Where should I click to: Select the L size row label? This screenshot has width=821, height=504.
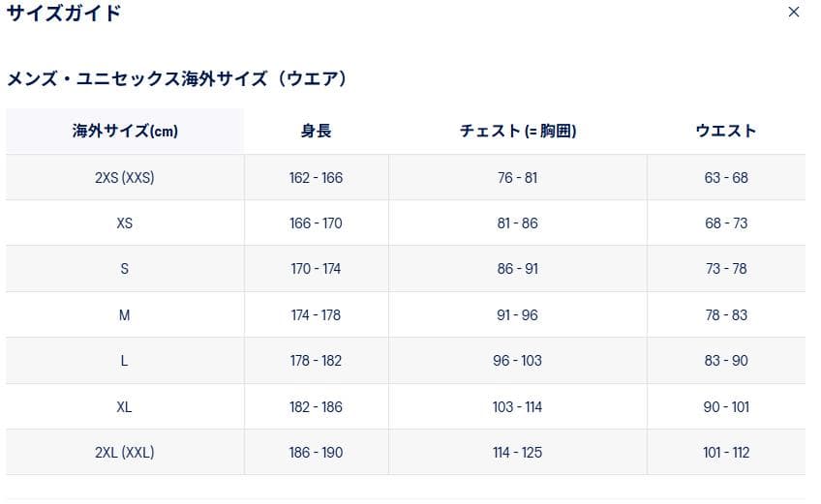[125, 361]
